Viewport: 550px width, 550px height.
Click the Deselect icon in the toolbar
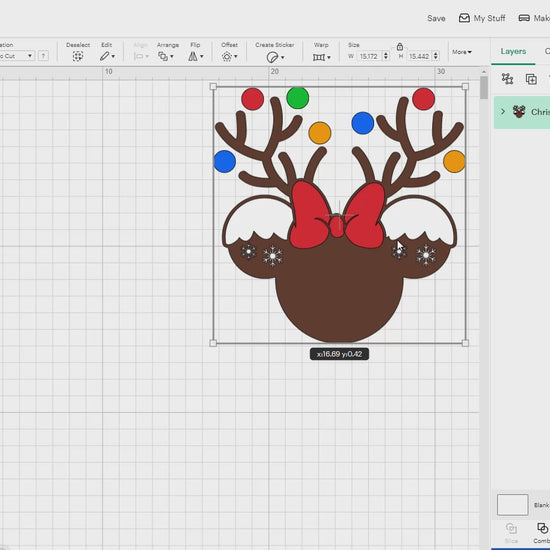(x=78, y=56)
